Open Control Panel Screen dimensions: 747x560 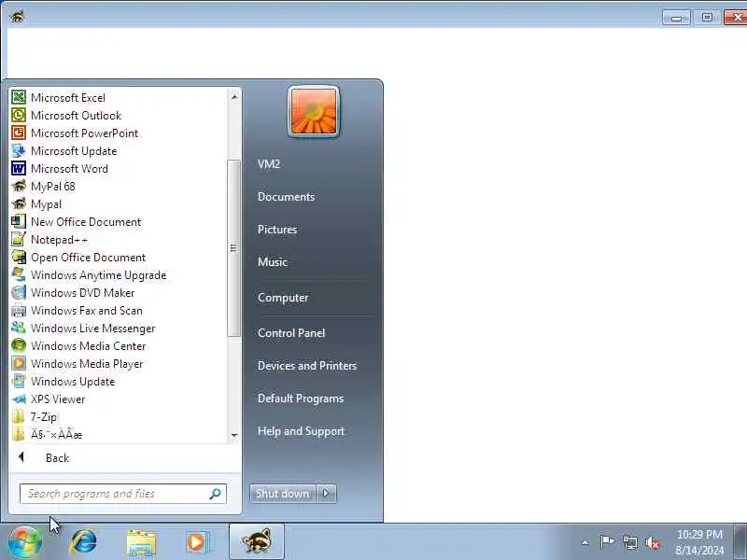[x=291, y=333]
